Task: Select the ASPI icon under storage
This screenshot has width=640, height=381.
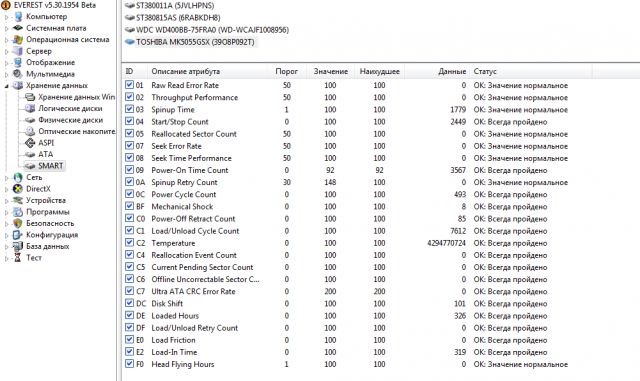Action: pos(30,143)
